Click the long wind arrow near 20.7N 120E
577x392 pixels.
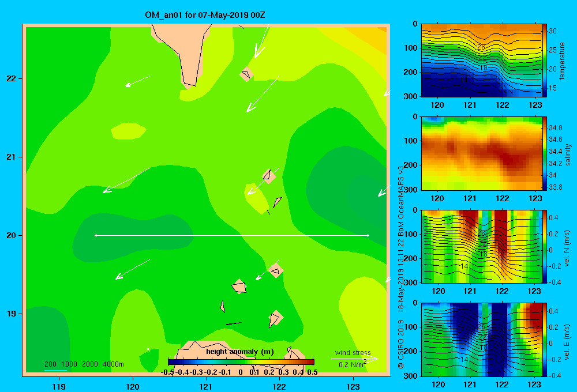(x=126, y=180)
